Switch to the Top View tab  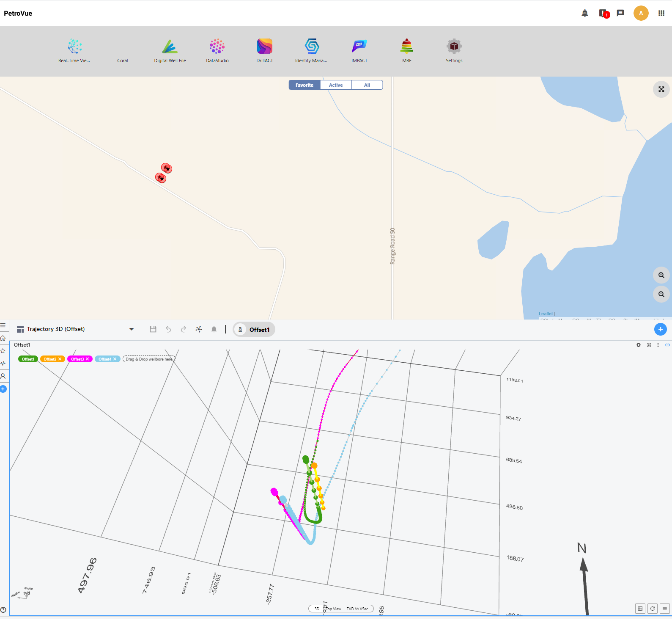pos(334,609)
